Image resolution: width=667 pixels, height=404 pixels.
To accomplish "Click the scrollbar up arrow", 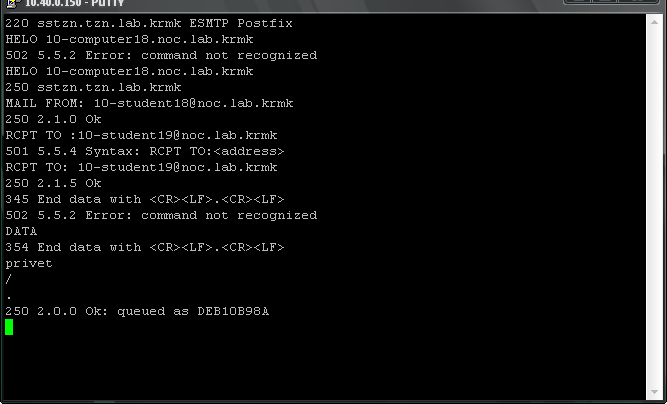I will tap(654, 22).
